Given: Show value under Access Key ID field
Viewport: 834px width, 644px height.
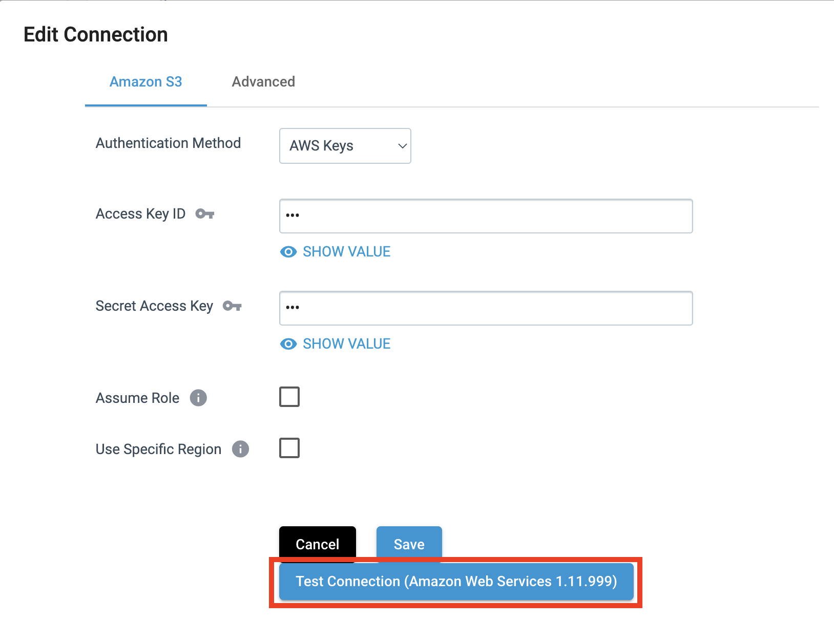Looking at the screenshot, I should [336, 252].
